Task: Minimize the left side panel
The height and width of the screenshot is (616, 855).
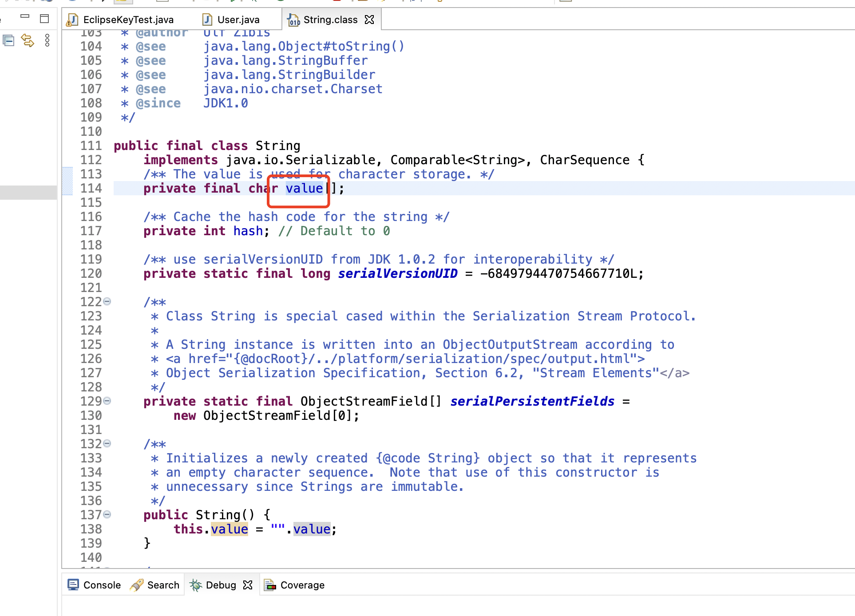Action: (25, 17)
